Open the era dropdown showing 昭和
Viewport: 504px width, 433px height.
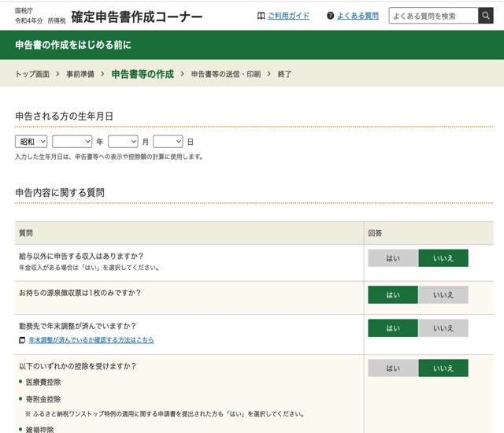click(31, 142)
